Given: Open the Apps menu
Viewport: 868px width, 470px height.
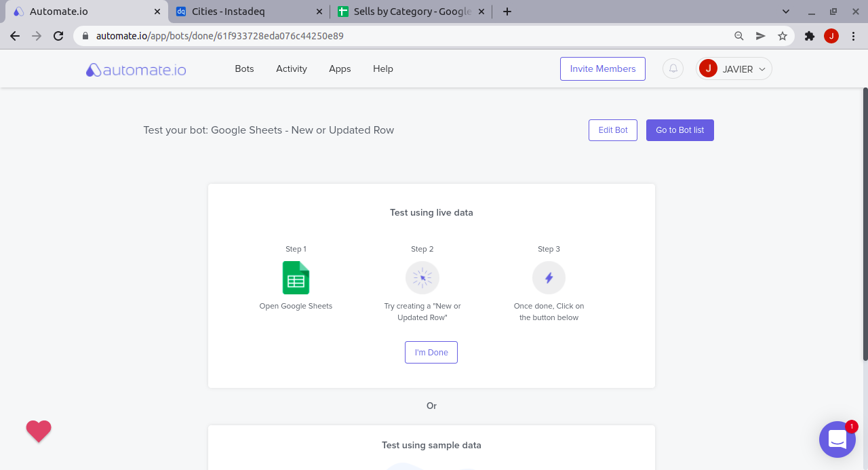Looking at the screenshot, I should [340, 68].
